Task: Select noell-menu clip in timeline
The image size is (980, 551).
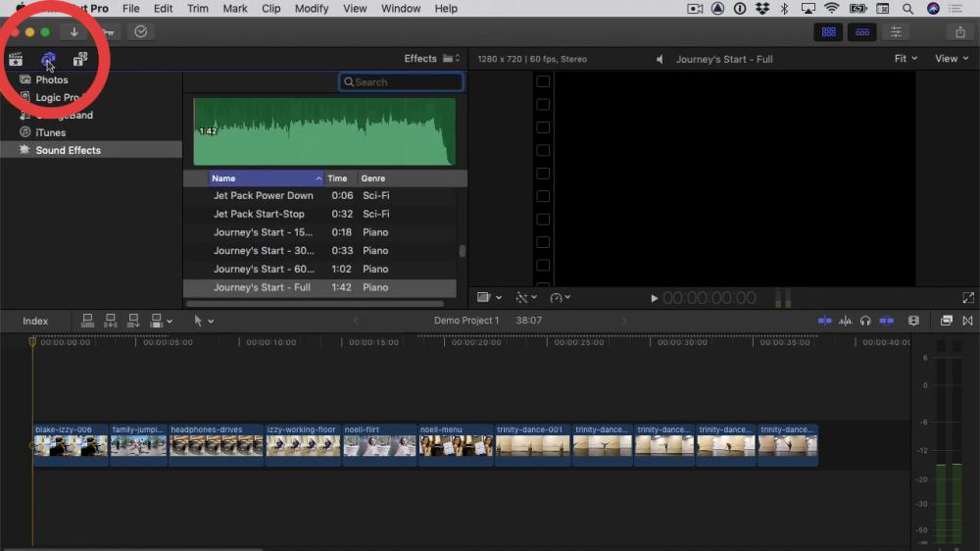Action: click(456, 445)
